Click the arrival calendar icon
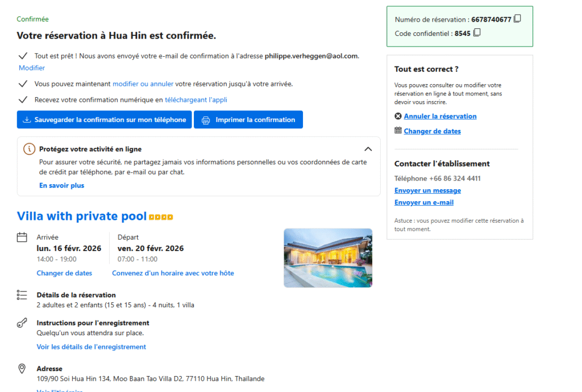The height and width of the screenshot is (392, 582). (22, 237)
